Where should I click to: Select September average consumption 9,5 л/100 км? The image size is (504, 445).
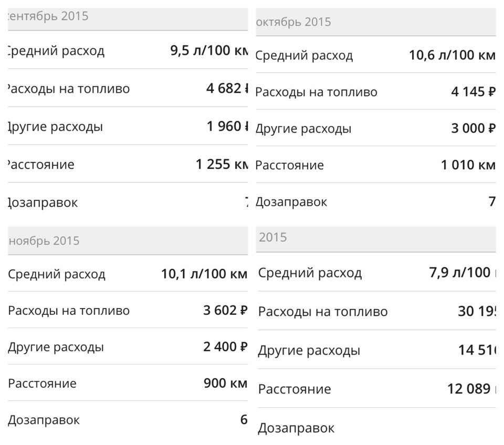[128, 50]
